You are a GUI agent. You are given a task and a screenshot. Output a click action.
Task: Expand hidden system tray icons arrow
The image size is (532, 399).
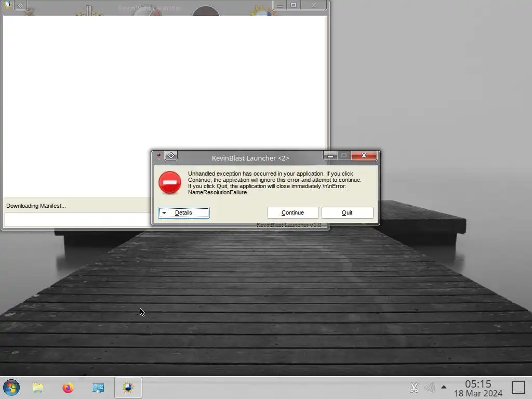point(444,387)
